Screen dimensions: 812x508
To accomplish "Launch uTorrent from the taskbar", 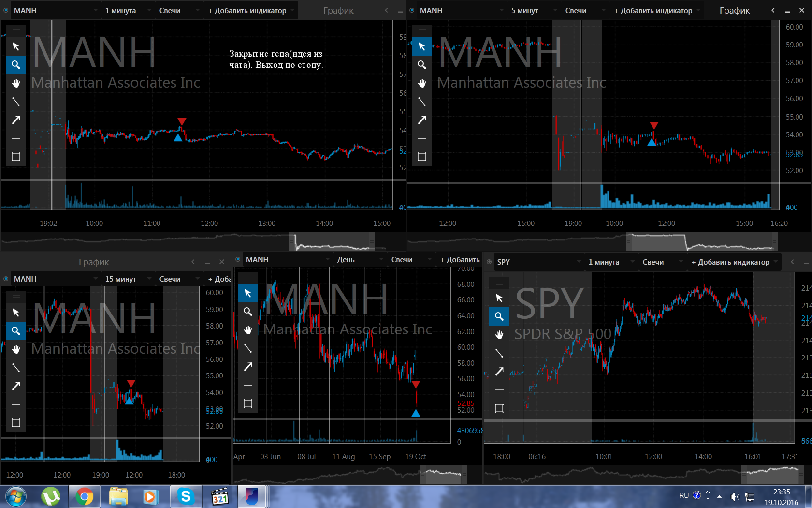I will tap(51, 496).
